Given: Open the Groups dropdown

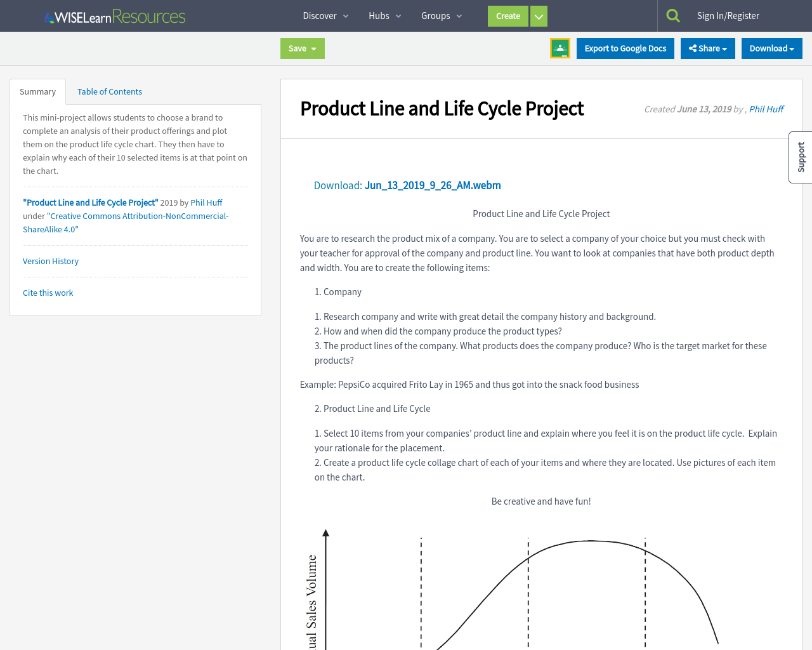Looking at the screenshot, I should coord(441,15).
